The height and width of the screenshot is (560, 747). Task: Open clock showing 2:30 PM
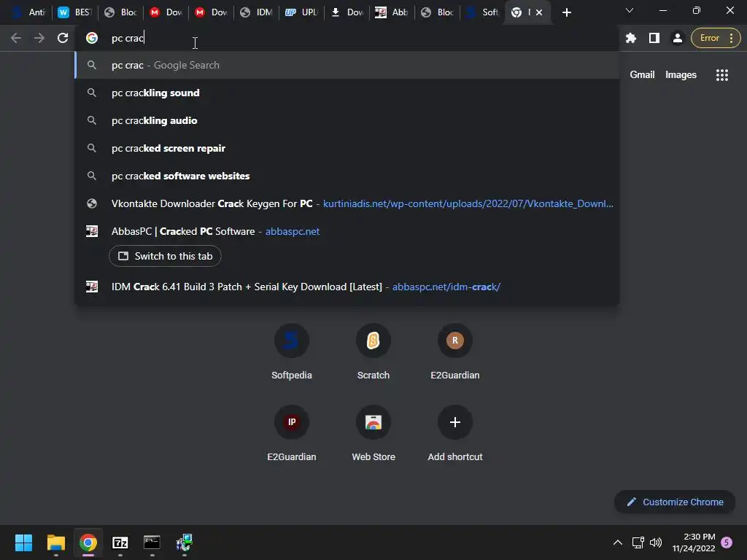[x=694, y=542]
